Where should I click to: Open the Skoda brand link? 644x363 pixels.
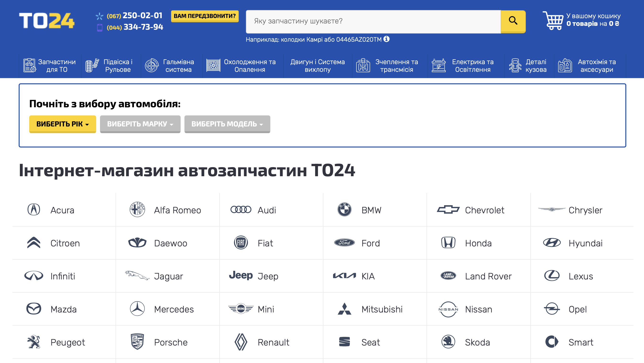(x=477, y=342)
